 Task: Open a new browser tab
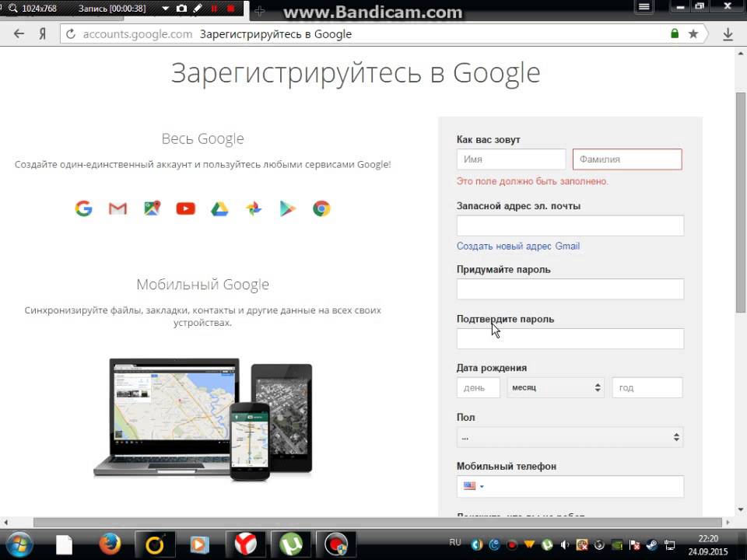(x=260, y=10)
